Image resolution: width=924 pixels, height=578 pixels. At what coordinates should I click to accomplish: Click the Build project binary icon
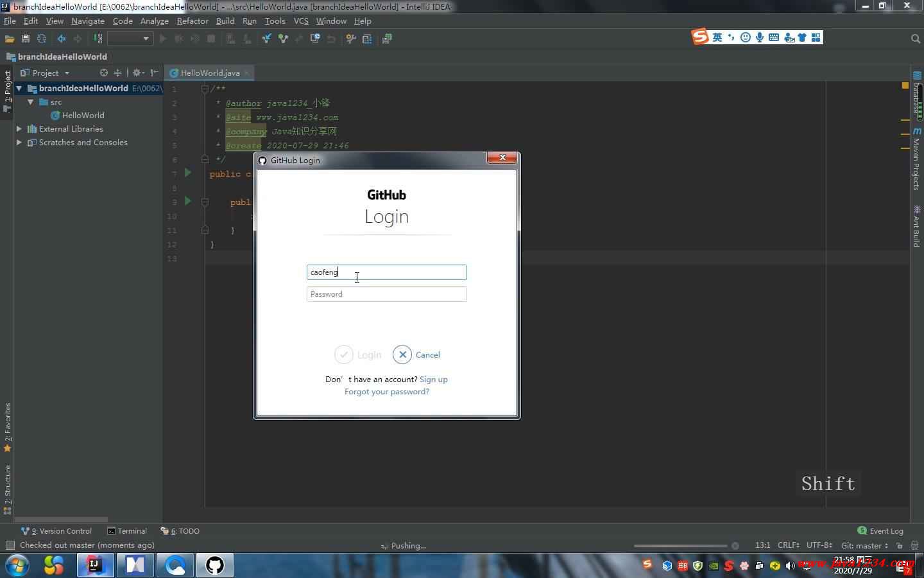click(x=98, y=39)
